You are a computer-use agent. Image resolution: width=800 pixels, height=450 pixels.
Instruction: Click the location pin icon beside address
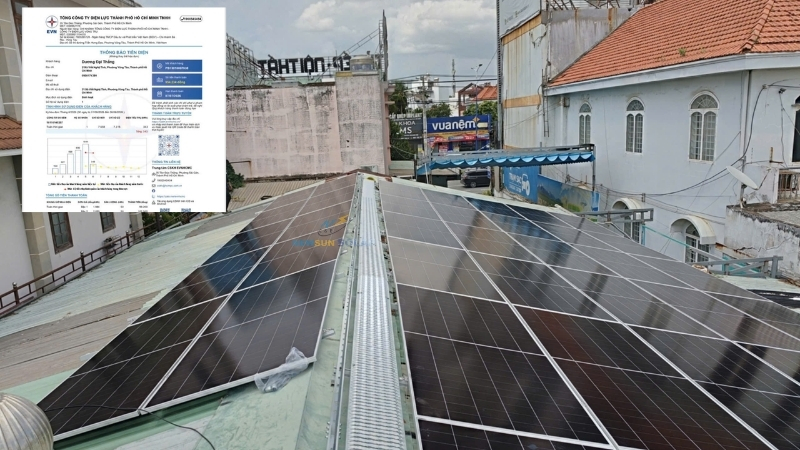(154, 173)
